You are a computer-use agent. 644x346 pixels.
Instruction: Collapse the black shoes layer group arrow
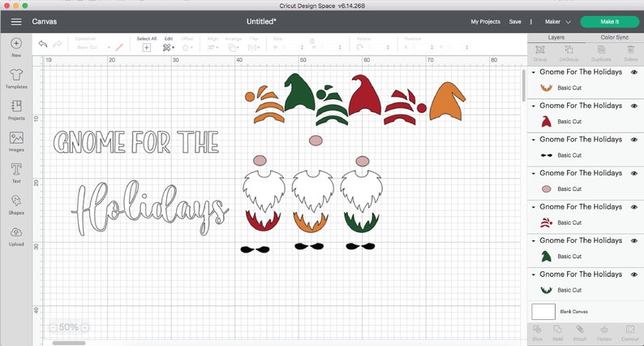(x=534, y=140)
